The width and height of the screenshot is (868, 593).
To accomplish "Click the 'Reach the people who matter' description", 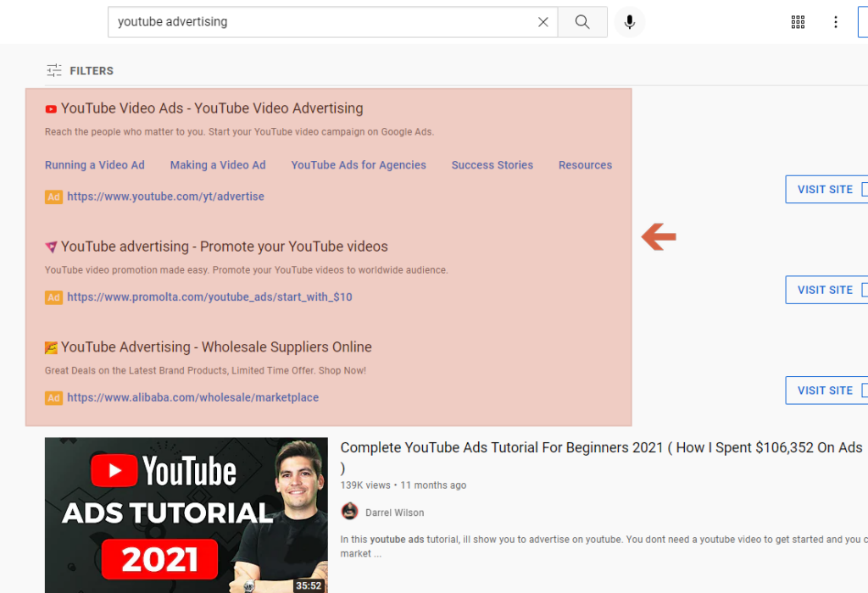I will [239, 131].
